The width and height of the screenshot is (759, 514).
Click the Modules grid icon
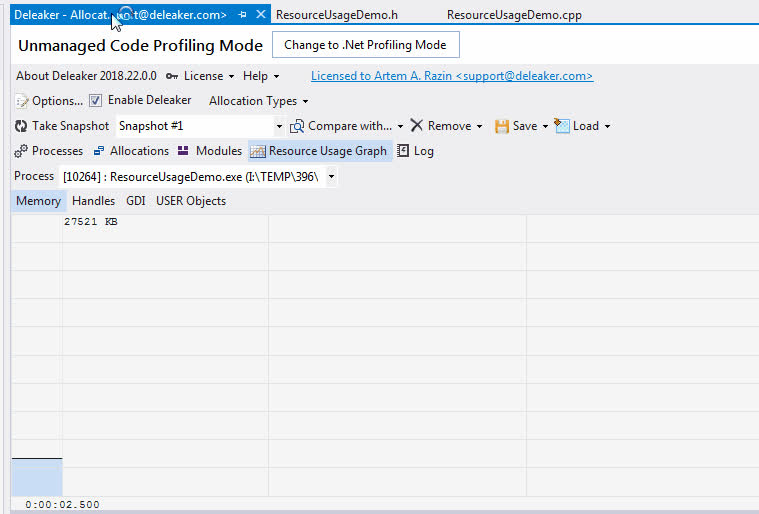(183, 151)
